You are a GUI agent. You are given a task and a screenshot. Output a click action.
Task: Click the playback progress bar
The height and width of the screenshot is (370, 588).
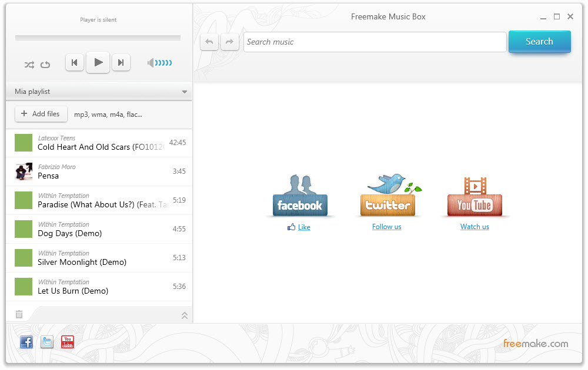tap(97, 38)
